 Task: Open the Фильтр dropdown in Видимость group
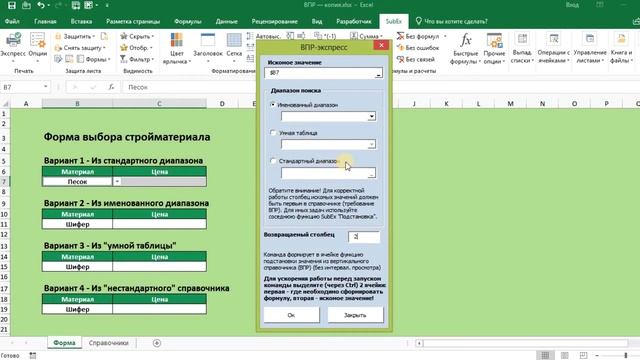click(x=138, y=59)
